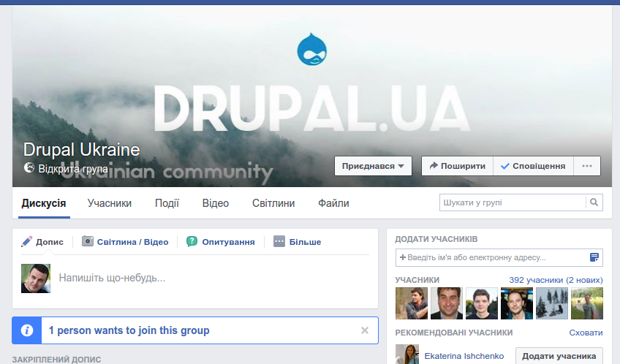Click Сховати to hide recommended members
620x364 pixels.
[586, 333]
